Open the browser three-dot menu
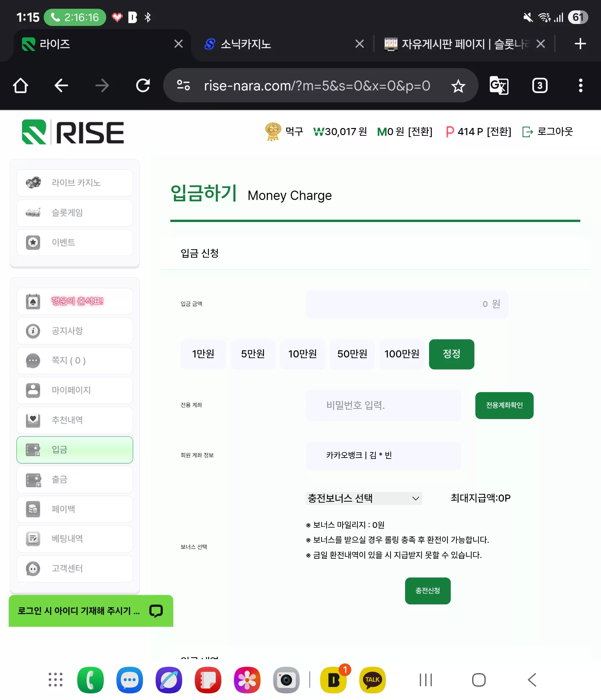Image resolution: width=601 pixels, height=700 pixels. coord(580,86)
